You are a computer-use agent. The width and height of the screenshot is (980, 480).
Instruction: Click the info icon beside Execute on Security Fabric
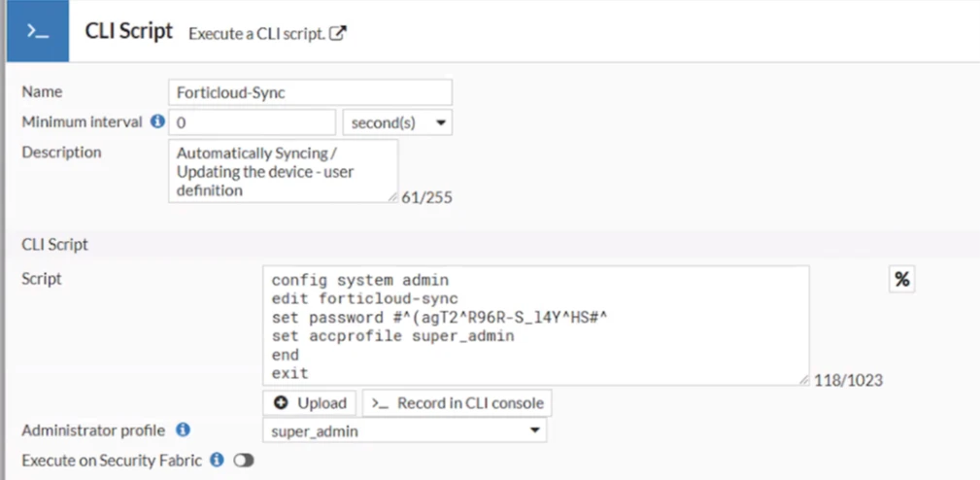(x=218, y=460)
